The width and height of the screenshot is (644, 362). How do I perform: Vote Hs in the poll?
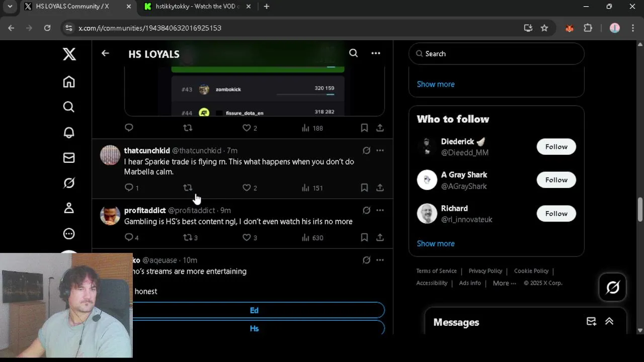click(x=254, y=328)
